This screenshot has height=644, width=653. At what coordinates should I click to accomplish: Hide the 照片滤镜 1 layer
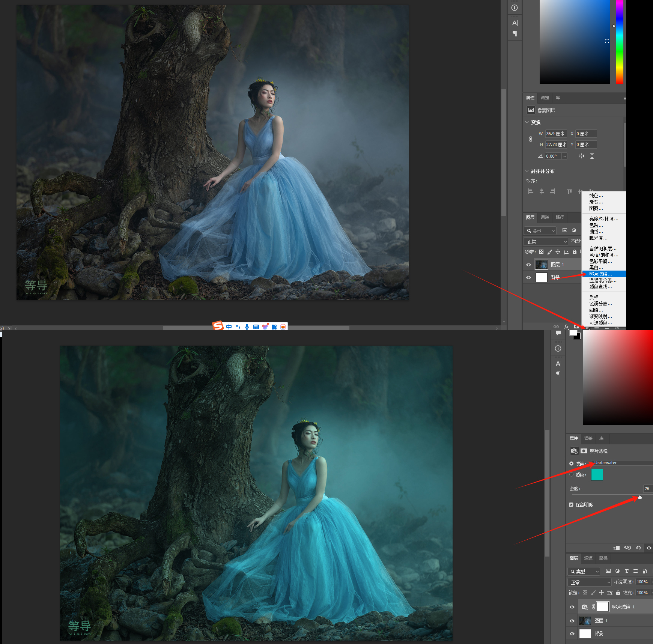coord(572,607)
